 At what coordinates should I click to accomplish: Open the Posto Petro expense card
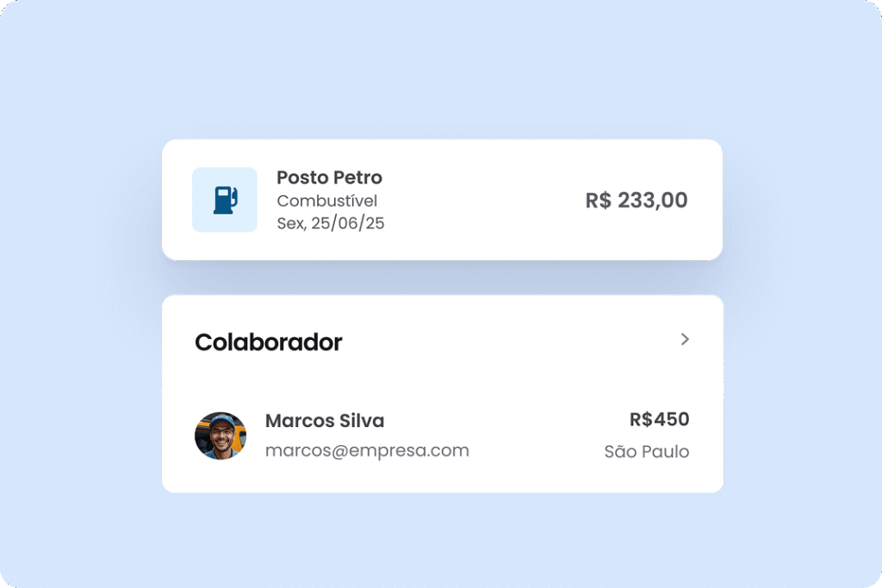(x=442, y=200)
